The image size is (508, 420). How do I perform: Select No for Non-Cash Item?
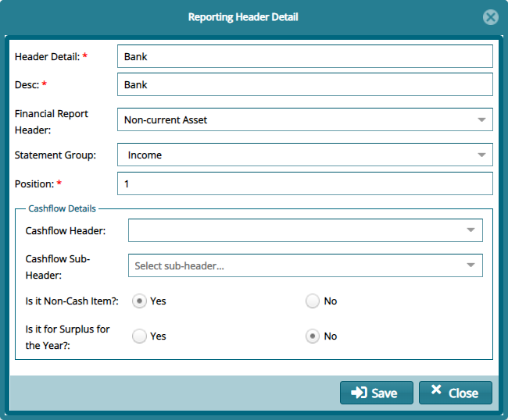point(313,301)
